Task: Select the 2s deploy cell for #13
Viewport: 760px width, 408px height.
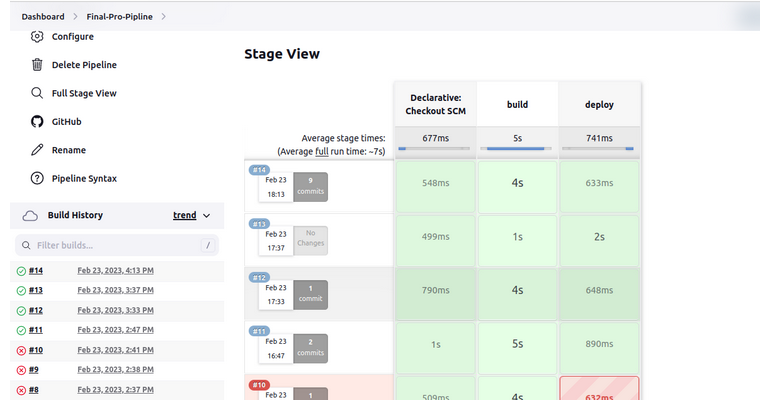Action: point(599,240)
